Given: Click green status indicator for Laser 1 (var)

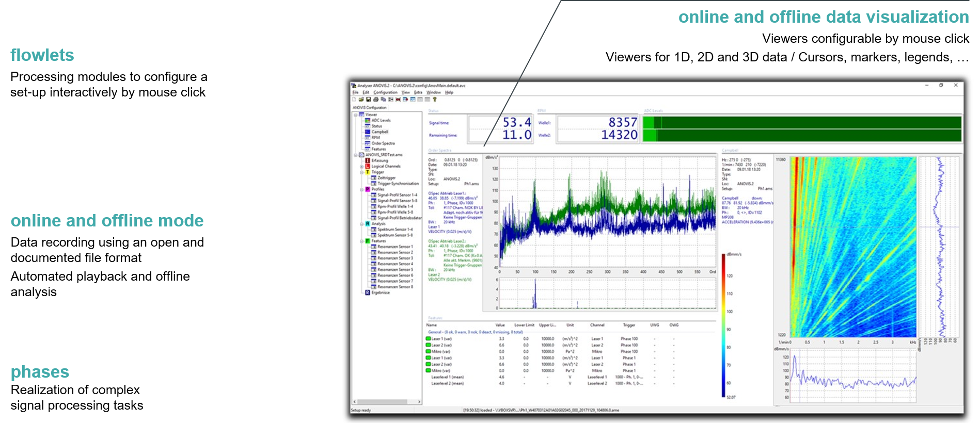Looking at the screenshot, I should point(428,339).
